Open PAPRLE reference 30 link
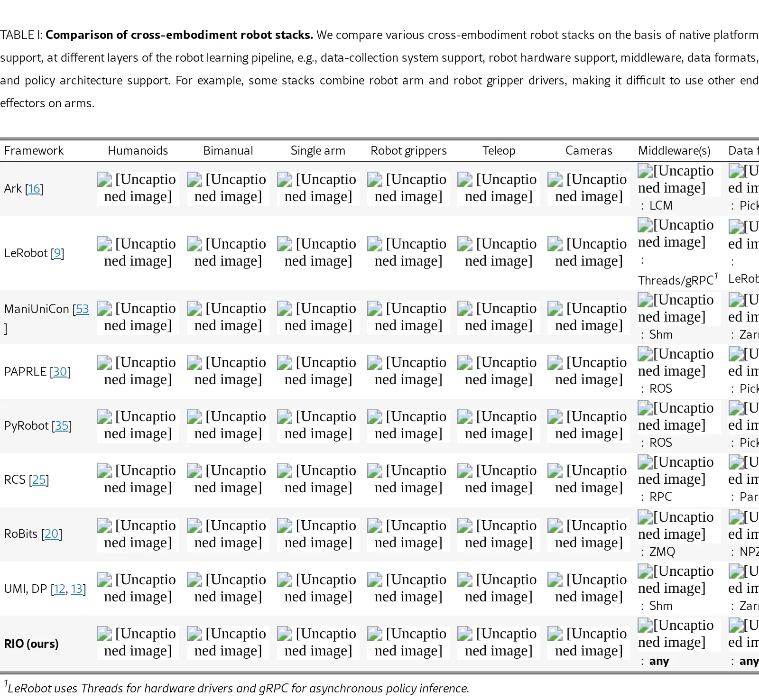 [x=60, y=372]
